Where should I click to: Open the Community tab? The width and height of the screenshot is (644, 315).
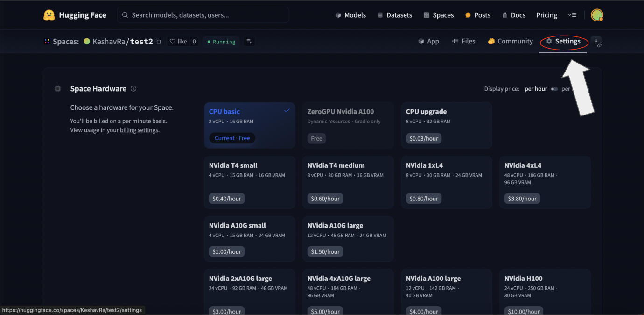510,41
